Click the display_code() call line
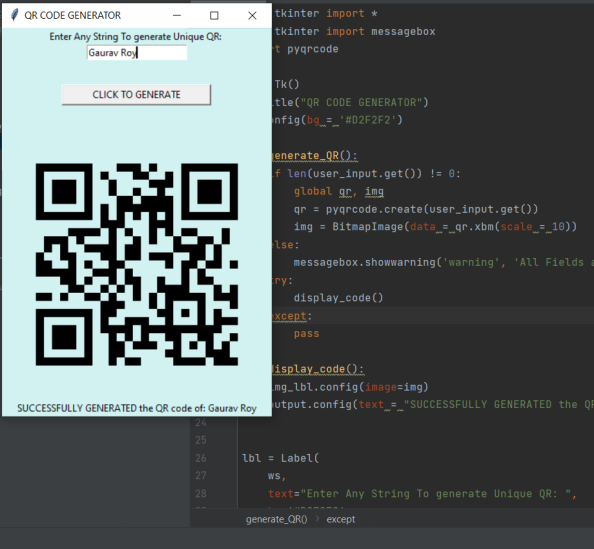The image size is (594, 549). [x=338, y=298]
